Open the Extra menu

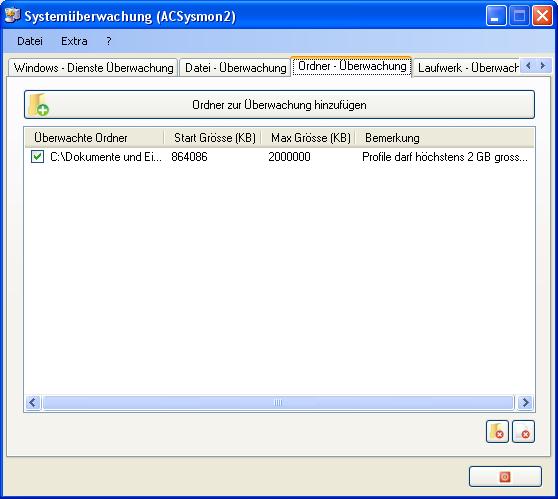pyautogui.click(x=74, y=41)
